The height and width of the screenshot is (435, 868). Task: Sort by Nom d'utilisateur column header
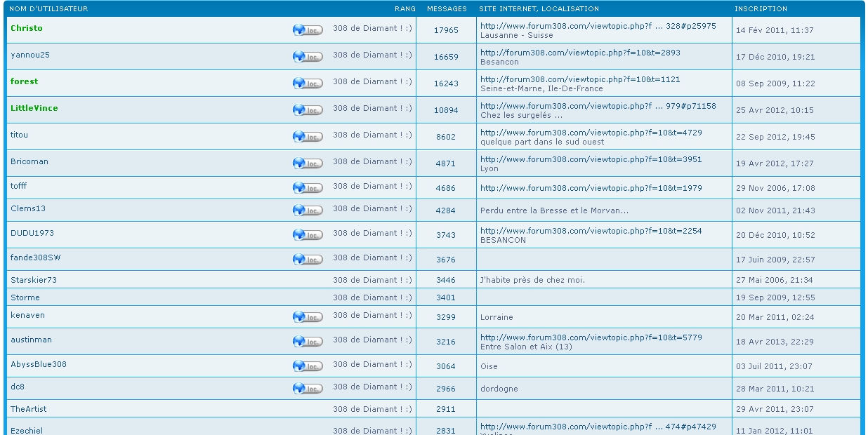coord(48,9)
